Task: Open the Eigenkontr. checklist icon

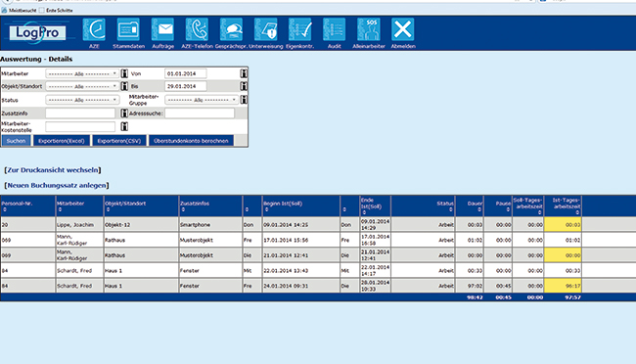Action: click(x=299, y=29)
